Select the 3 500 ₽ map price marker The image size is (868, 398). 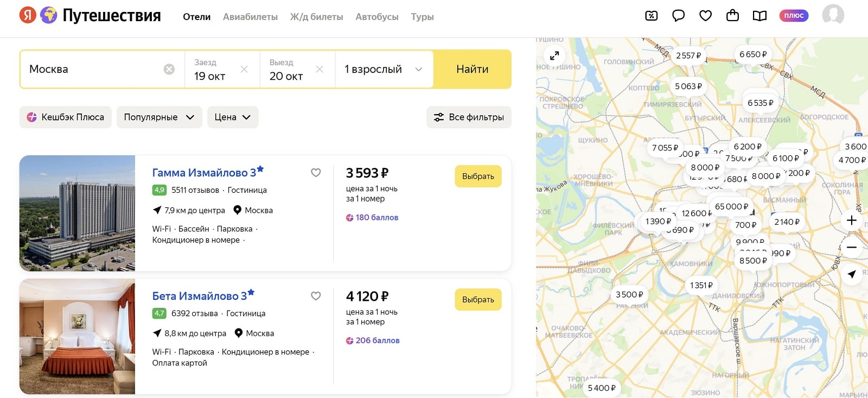(629, 294)
